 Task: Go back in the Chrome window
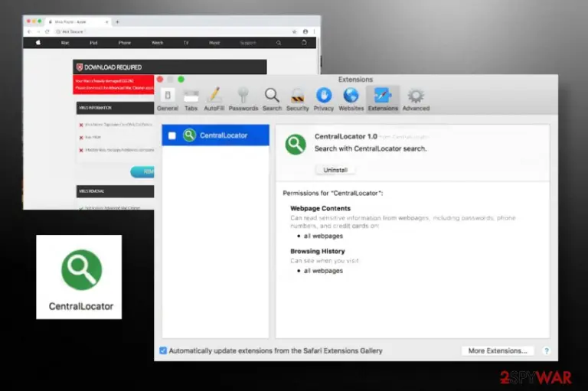click(x=29, y=32)
